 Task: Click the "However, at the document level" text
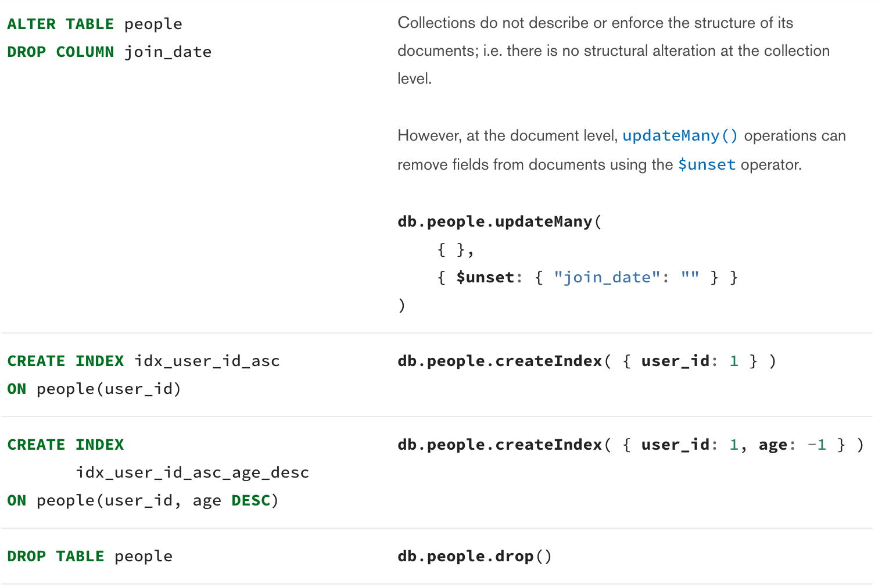507,136
